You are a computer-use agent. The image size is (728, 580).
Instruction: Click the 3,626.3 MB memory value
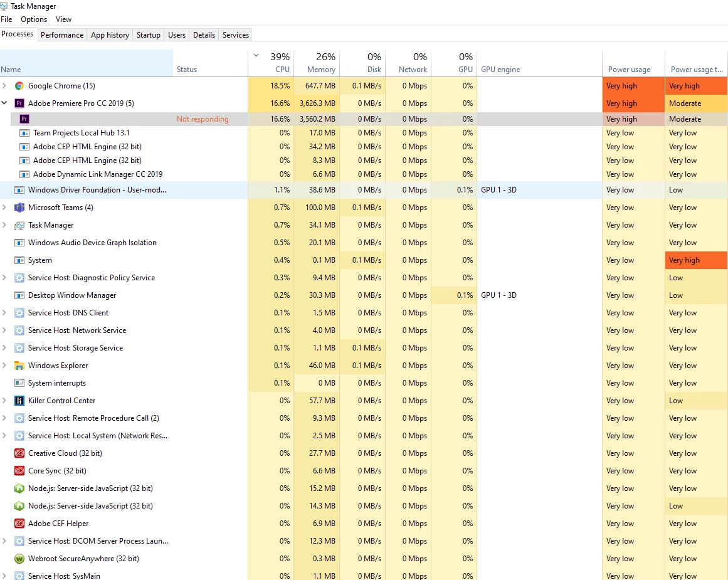[317, 103]
